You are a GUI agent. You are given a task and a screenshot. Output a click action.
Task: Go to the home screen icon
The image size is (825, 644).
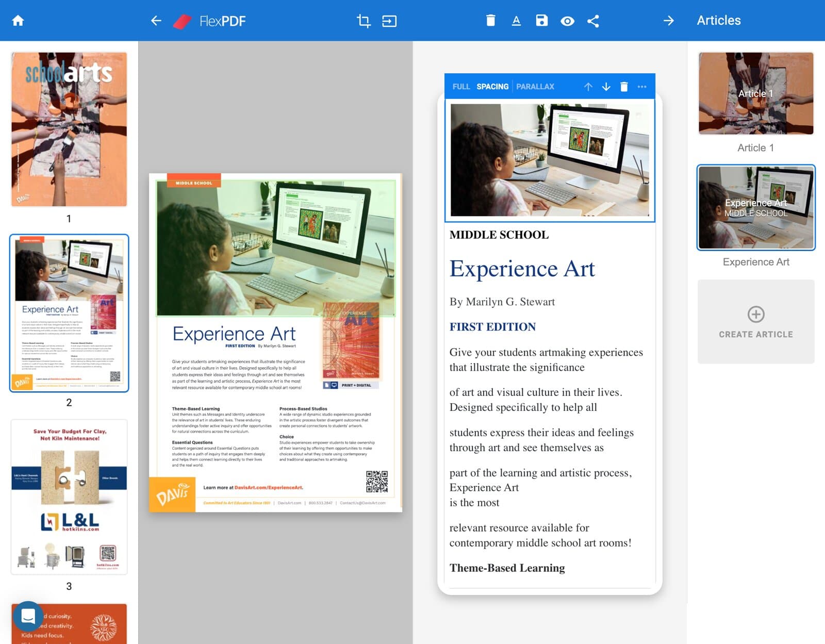pos(18,21)
